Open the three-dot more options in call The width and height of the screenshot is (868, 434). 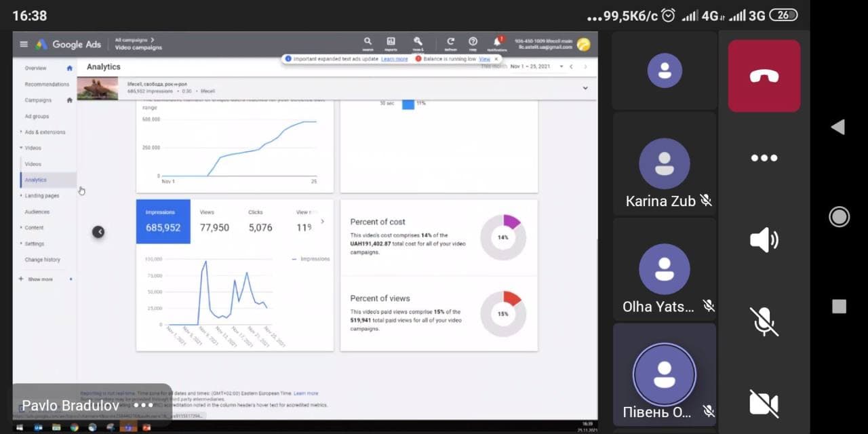(x=764, y=158)
